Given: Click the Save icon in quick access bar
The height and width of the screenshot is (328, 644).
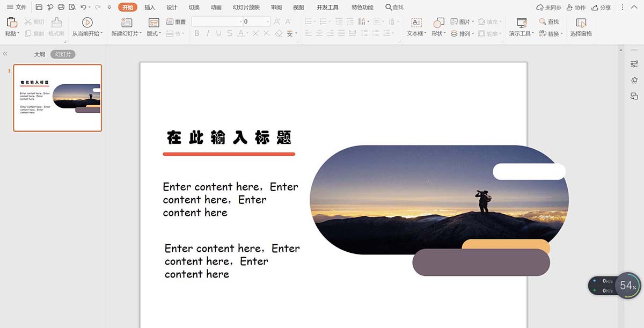Looking at the screenshot, I should pyautogui.click(x=39, y=8).
